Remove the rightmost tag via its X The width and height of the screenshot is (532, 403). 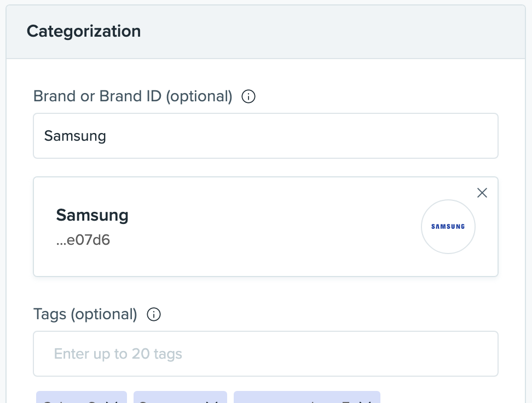(x=365, y=401)
